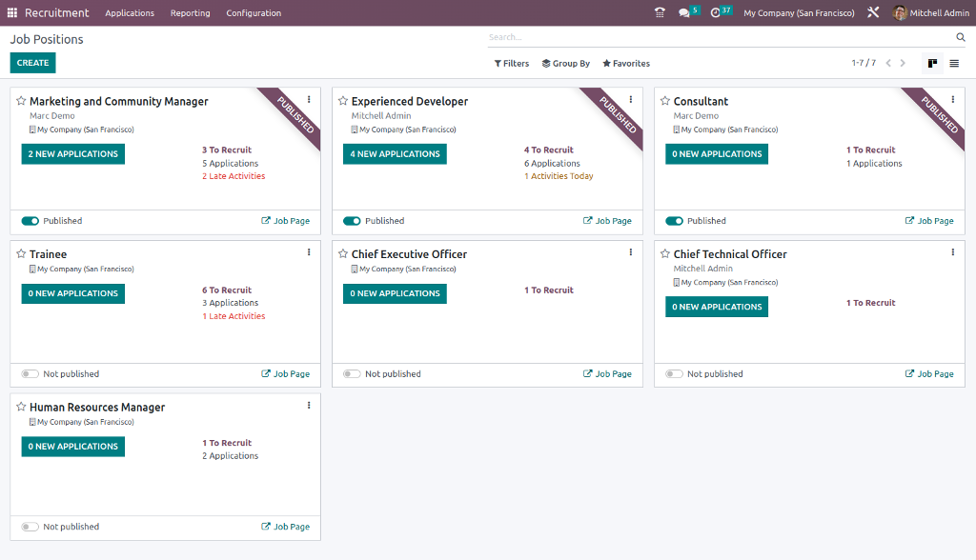Click the developer tools wrench icon

pyautogui.click(x=873, y=12)
